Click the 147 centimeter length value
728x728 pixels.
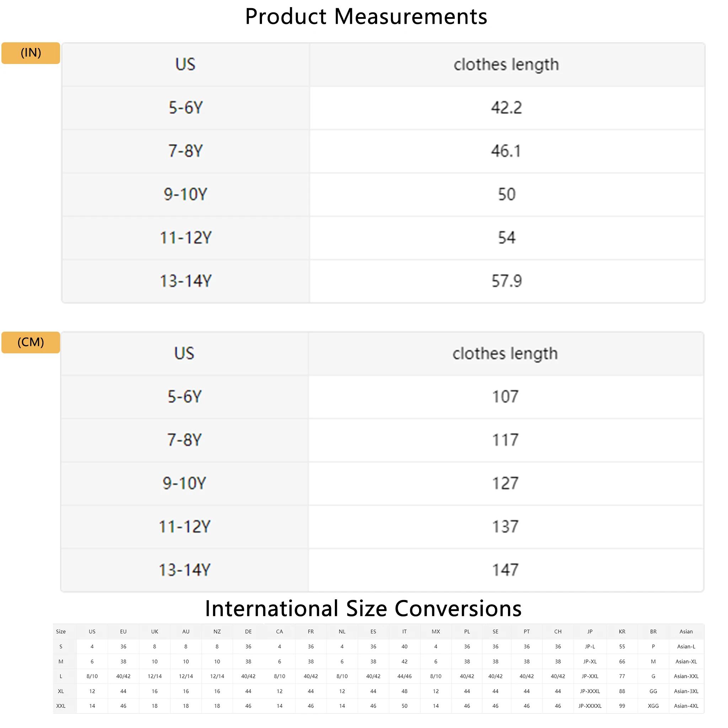click(x=505, y=570)
